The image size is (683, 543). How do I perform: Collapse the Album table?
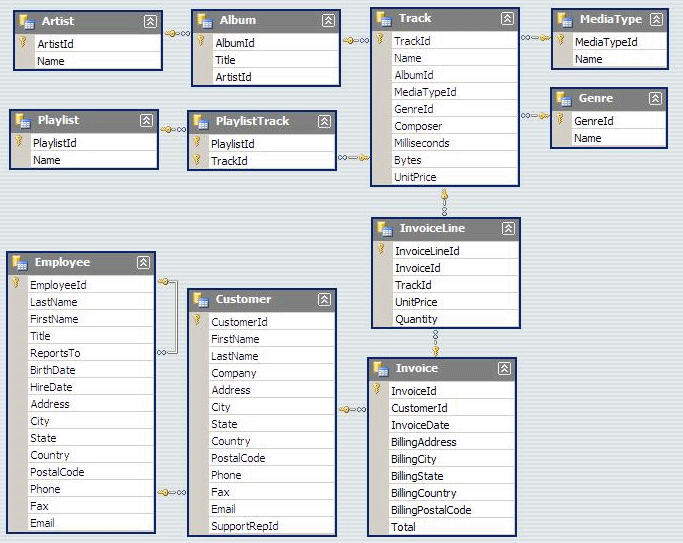coord(328,20)
